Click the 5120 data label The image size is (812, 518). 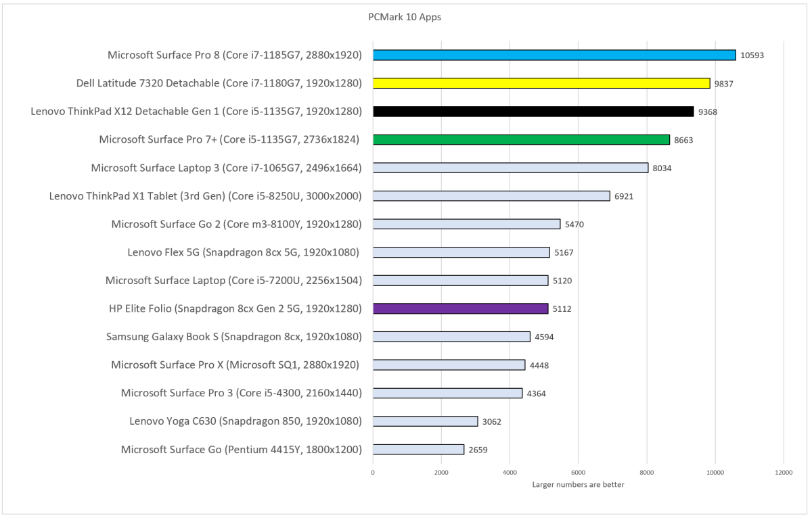[562, 281]
